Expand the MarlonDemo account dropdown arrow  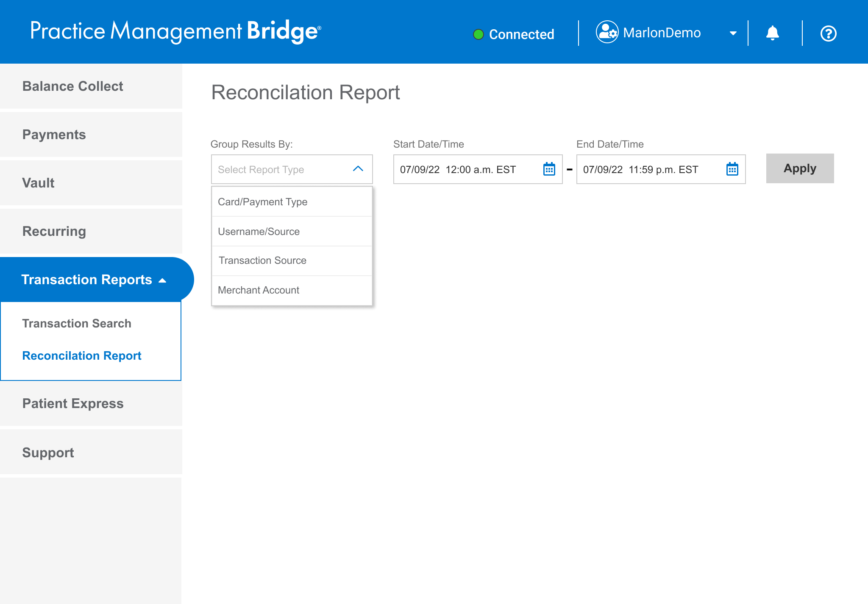[733, 34]
